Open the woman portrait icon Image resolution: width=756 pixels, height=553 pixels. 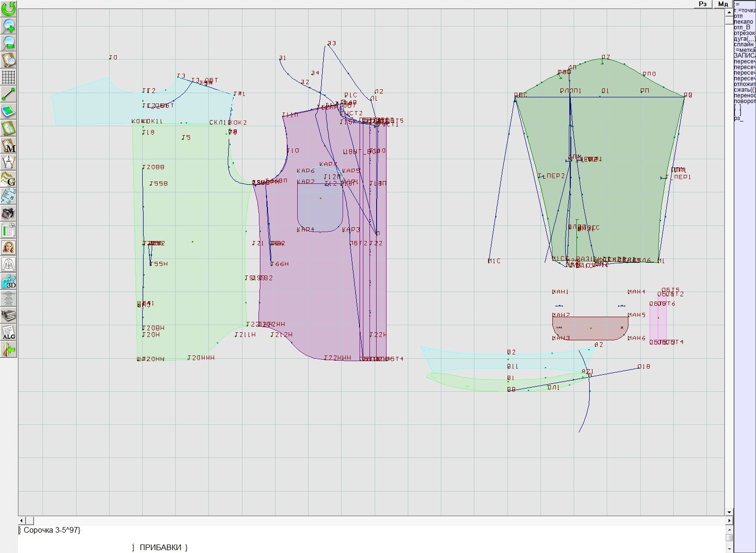coord(9,247)
